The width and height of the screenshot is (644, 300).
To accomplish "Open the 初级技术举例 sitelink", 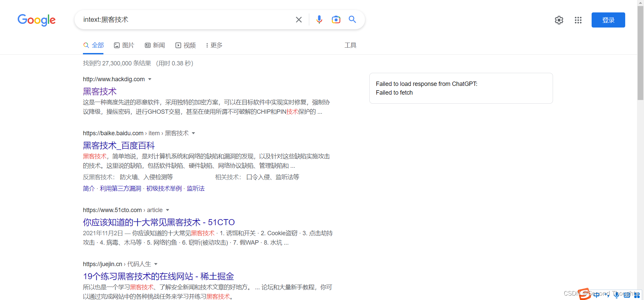I will tap(164, 189).
